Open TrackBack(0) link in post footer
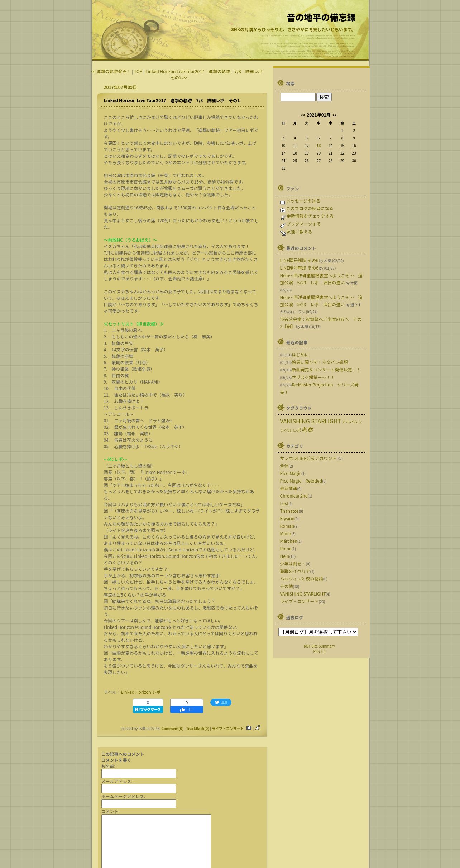 tap(197, 729)
